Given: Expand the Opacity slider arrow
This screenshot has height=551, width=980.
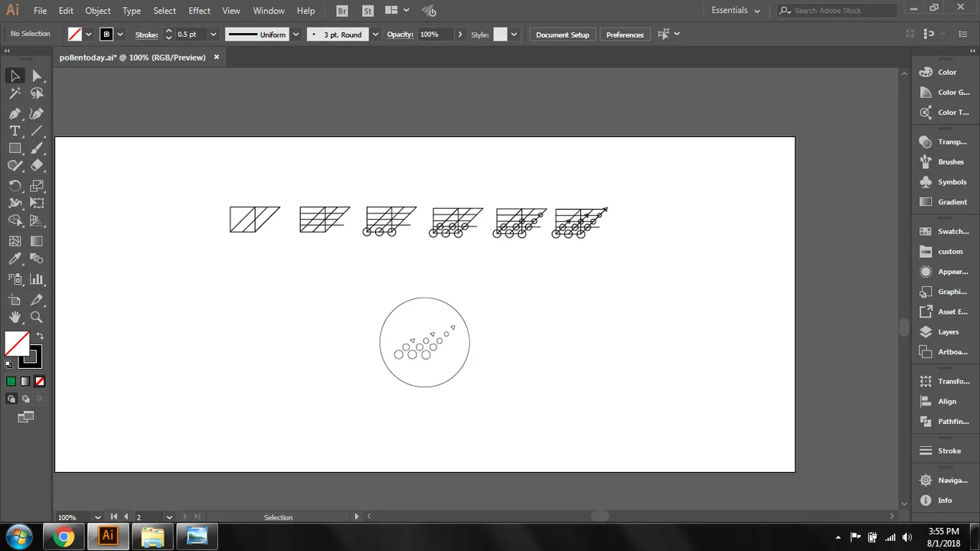Looking at the screenshot, I should [x=460, y=34].
